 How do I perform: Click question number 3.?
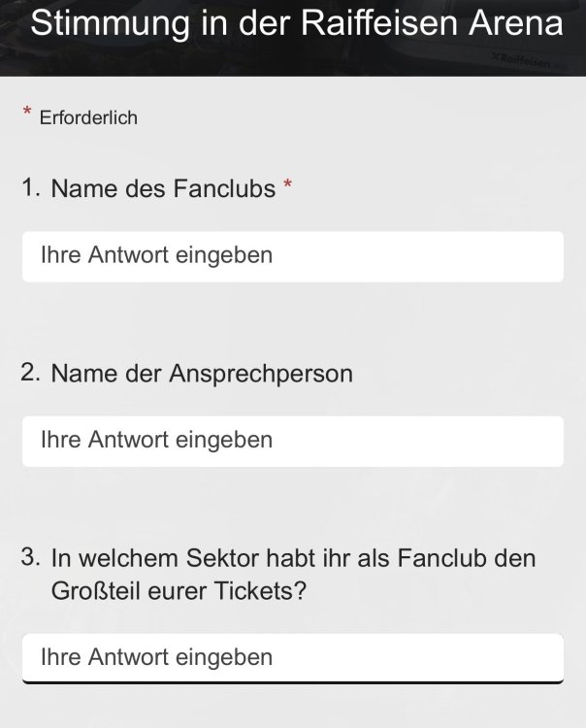[x=31, y=558]
